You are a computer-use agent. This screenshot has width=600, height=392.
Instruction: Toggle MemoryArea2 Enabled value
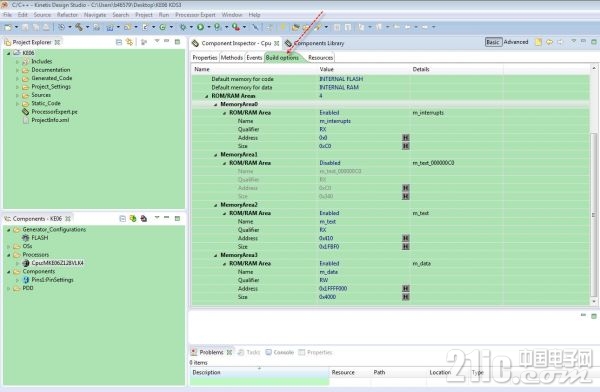[329, 213]
